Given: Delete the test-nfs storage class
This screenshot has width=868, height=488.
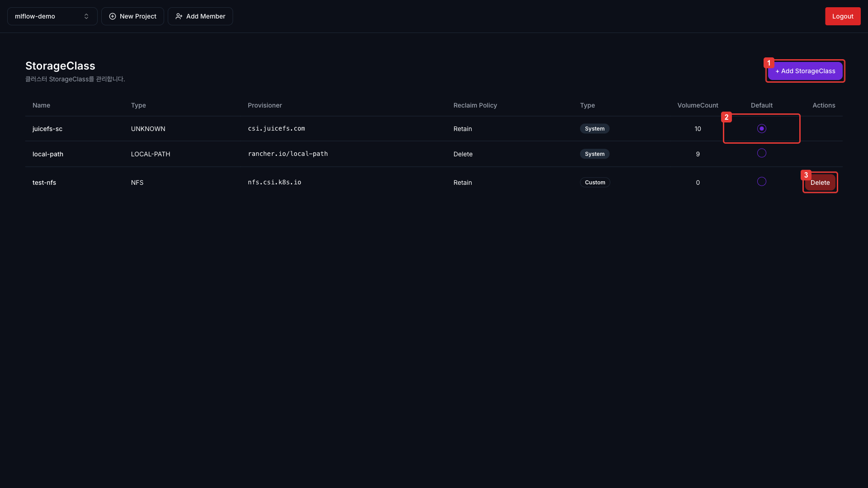Looking at the screenshot, I should point(820,183).
